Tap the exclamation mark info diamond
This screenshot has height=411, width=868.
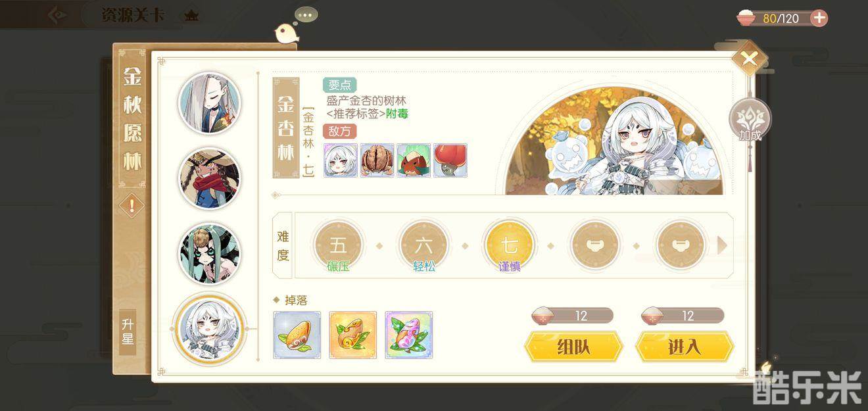[132, 206]
